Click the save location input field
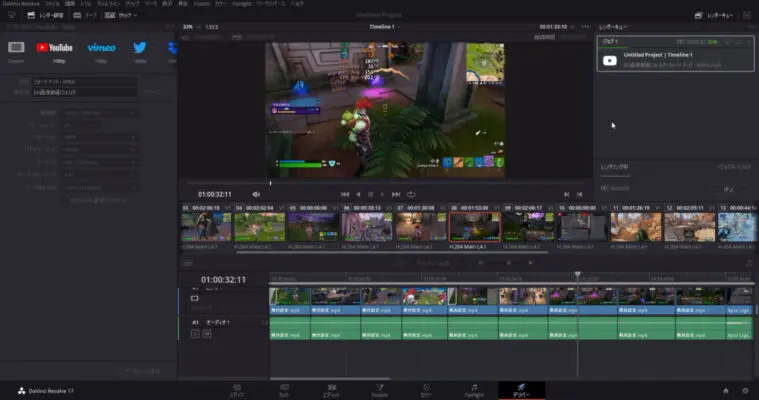Image resolution: width=759 pixels, height=400 pixels. click(84, 92)
